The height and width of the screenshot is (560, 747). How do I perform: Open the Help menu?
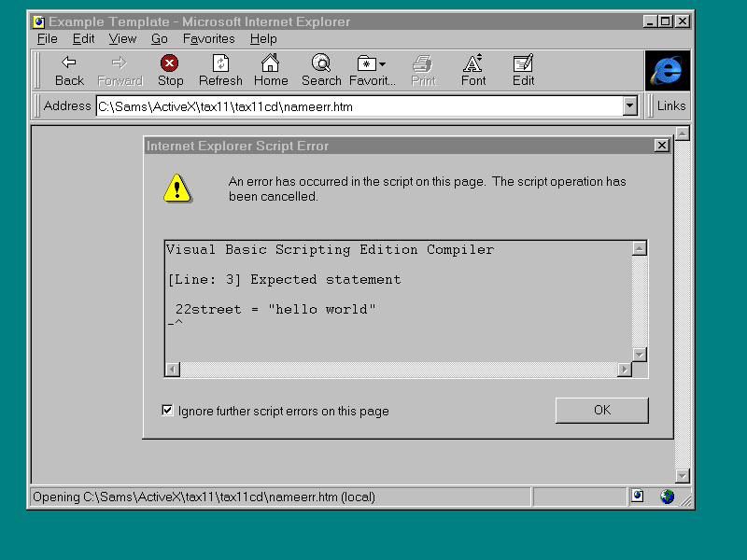click(263, 38)
